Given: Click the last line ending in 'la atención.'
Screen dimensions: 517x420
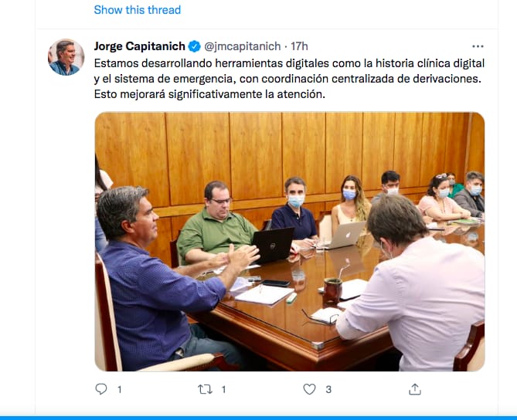Looking at the screenshot, I should (x=209, y=94).
